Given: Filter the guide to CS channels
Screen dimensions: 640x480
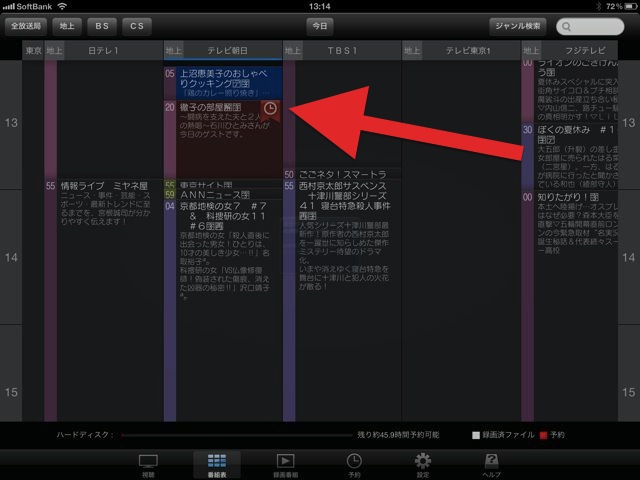Looking at the screenshot, I should (137, 26).
